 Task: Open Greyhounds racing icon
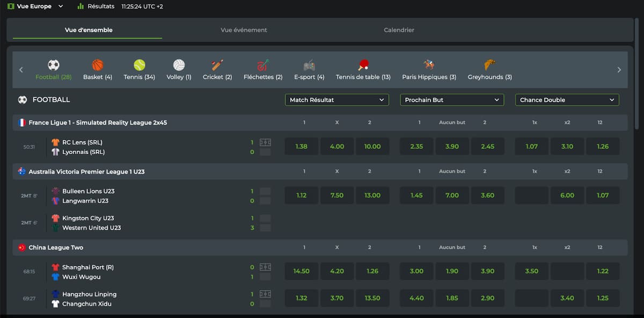pos(489,65)
